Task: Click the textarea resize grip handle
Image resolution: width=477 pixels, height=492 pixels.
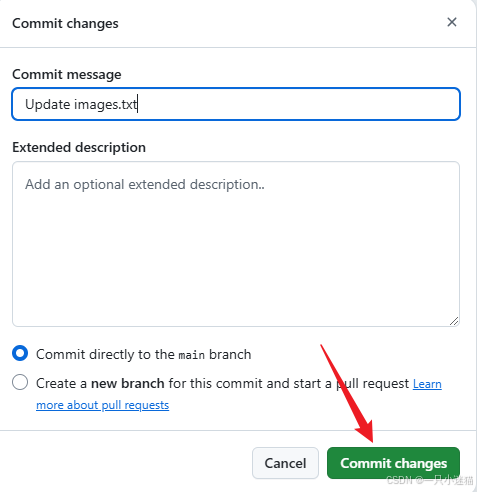Action: pyautogui.click(x=454, y=321)
